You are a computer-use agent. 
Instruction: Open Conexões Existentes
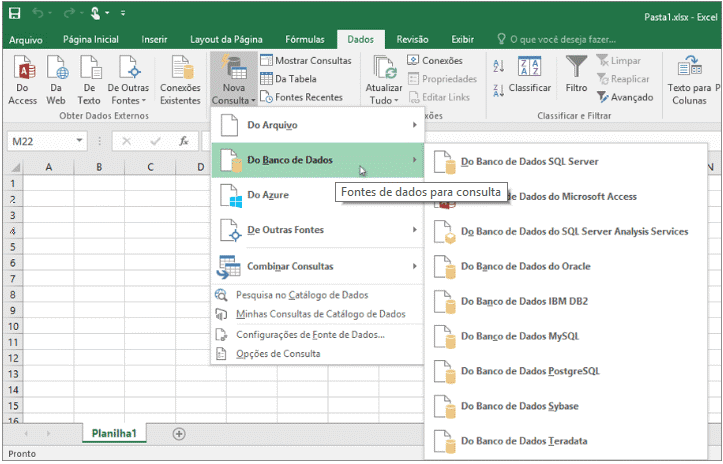(180, 80)
